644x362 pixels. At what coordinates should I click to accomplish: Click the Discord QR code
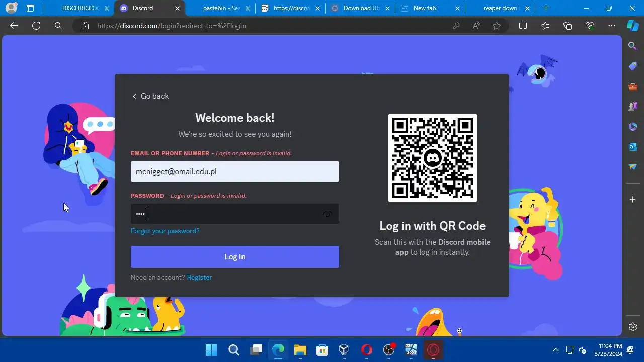pyautogui.click(x=433, y=158)
